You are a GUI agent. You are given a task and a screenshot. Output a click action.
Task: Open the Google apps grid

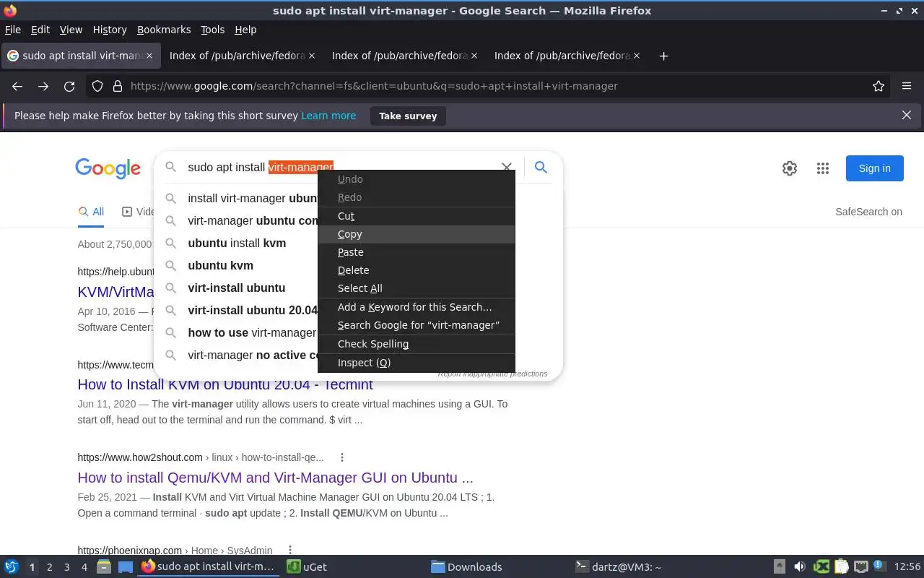point(823,168)
